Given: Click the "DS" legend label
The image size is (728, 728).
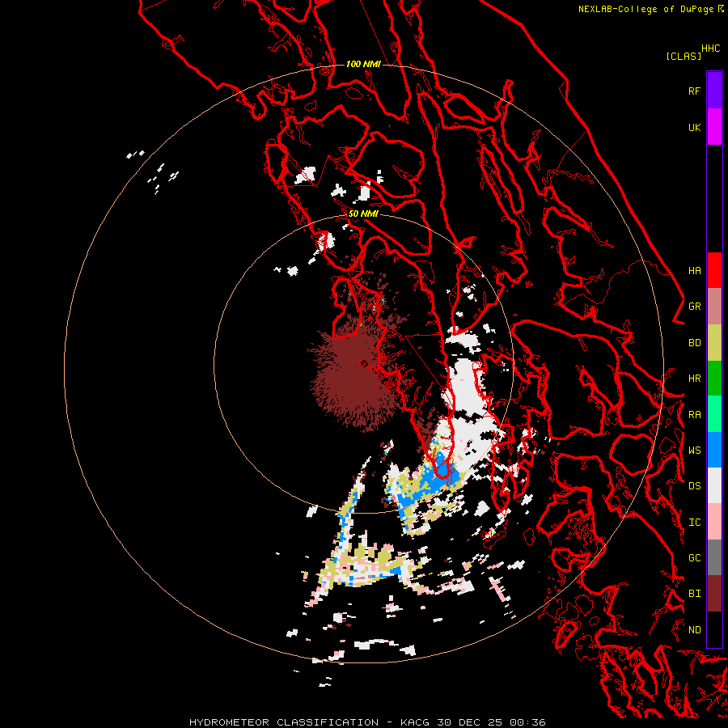Looking at the screenshot, I should [x=694, y=486].
